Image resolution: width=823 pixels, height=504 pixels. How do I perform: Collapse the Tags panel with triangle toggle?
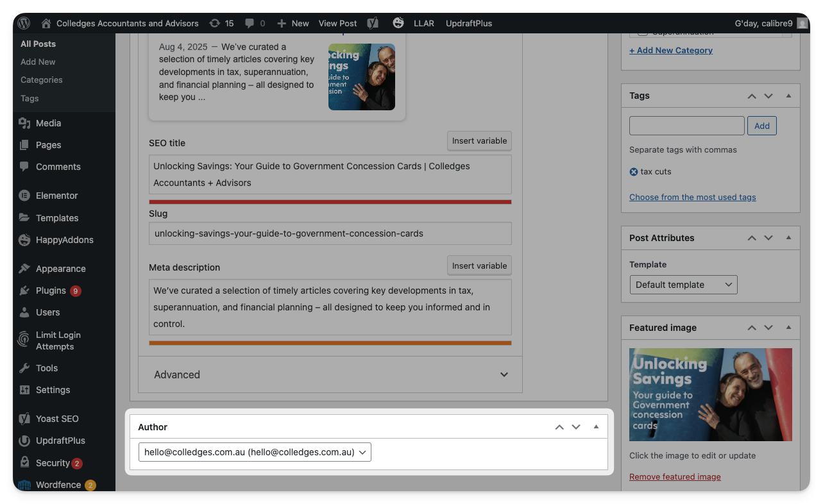point(788,96)
